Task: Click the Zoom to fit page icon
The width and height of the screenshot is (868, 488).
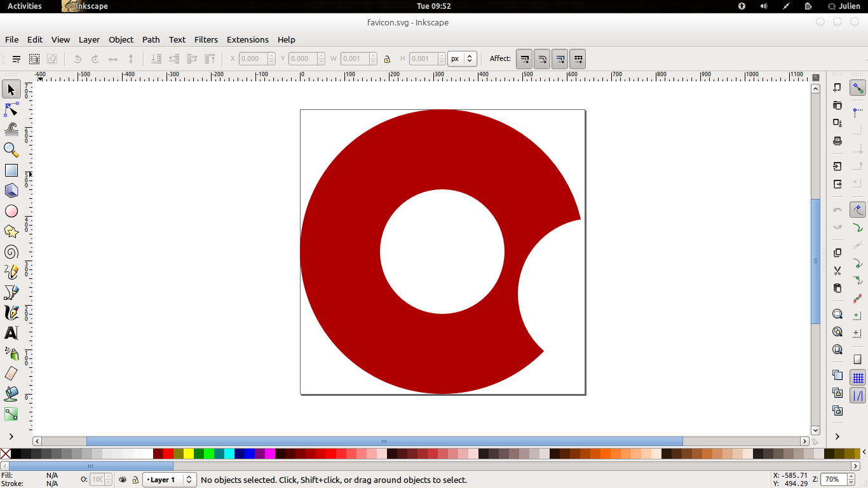Action: [x=837, y=349]
